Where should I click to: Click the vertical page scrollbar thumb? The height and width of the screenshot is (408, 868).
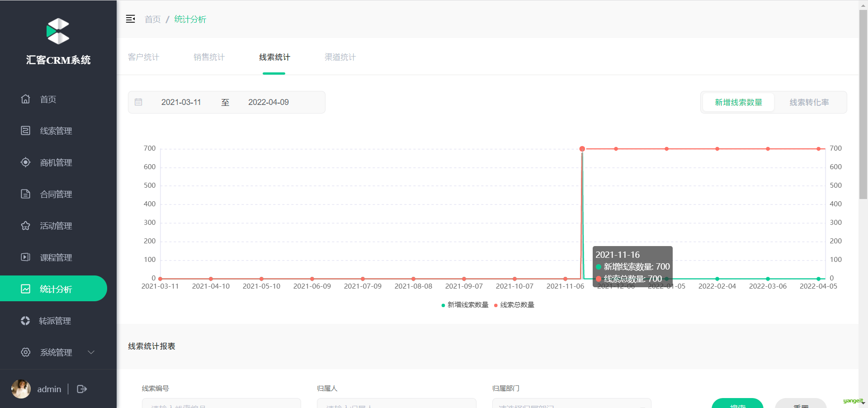click(x=863, y=104)
